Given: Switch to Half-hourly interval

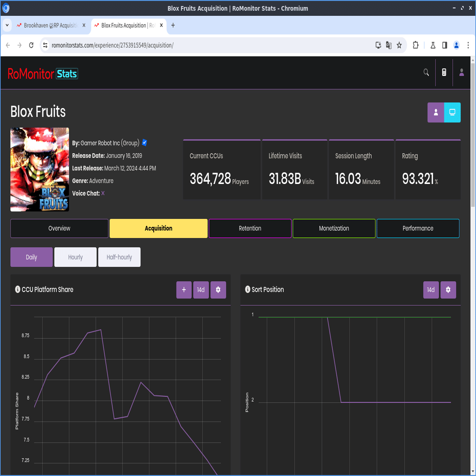Looking at the screenshot, I should pos(119,257).
